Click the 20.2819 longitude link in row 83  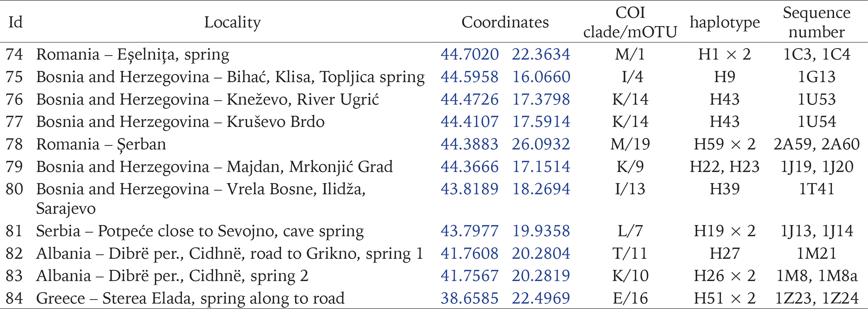point(541,276)
